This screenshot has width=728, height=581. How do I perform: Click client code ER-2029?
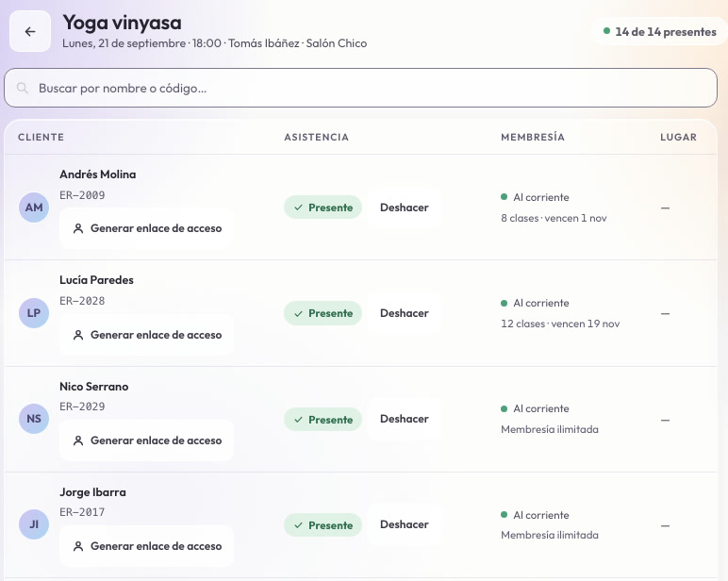coord(82,407)
